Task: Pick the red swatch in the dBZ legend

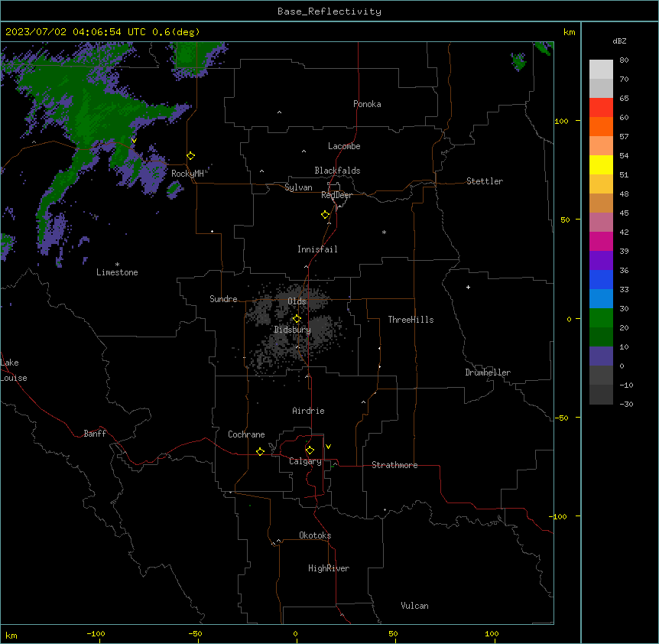Action: coord(601,108)
